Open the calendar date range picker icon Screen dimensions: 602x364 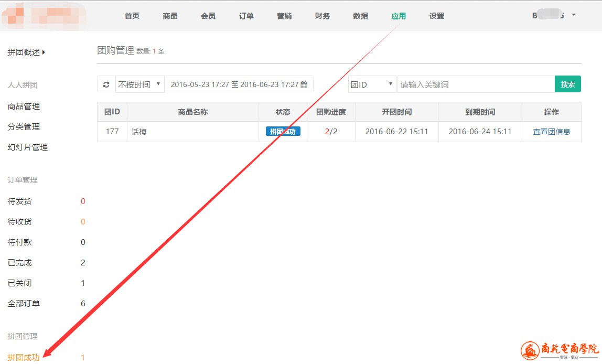pyautogui.click(x=304, y=84)
